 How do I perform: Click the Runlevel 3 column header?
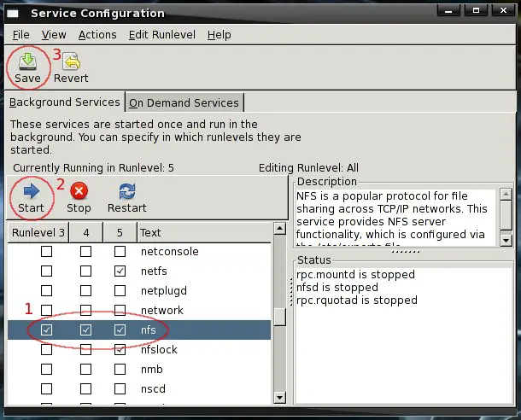(x=38, y=232)
